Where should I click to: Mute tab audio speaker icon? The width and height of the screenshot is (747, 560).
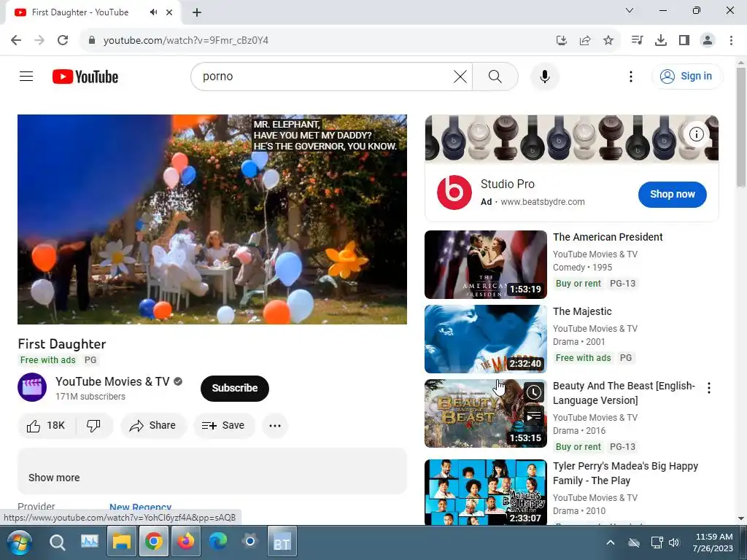click(x=153, y=12)
